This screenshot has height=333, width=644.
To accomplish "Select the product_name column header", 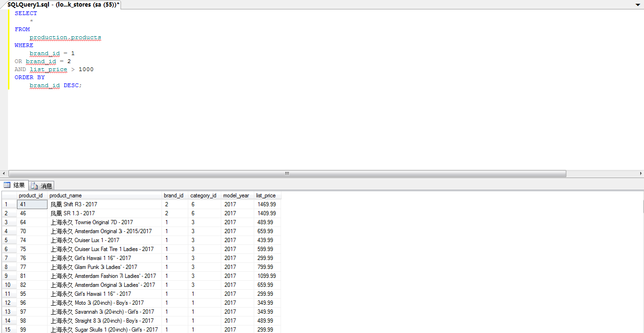I will (x=105, y=195).
